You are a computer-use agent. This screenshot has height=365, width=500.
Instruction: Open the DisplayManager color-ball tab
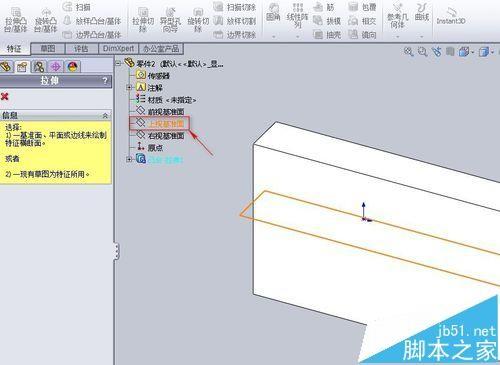pos(72,67)
